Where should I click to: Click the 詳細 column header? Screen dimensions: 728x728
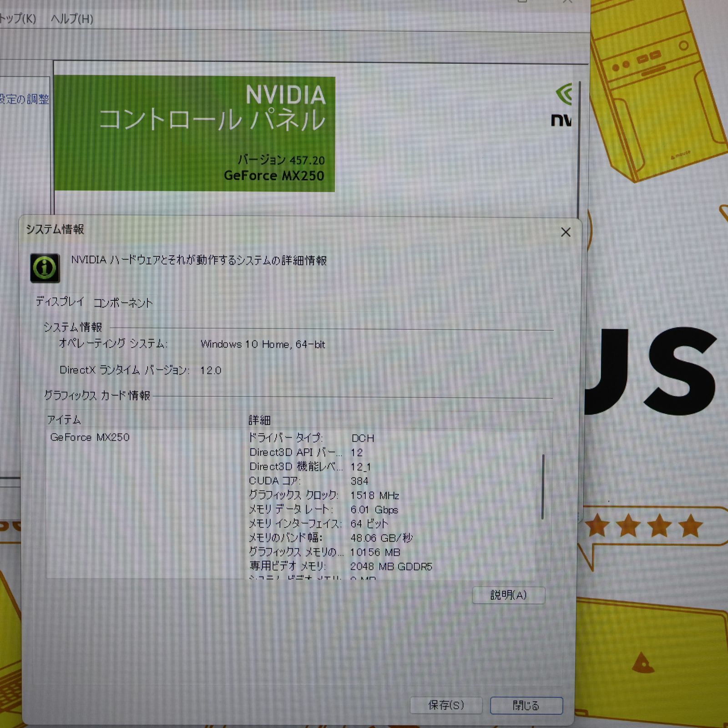click(x=259, y=420)
